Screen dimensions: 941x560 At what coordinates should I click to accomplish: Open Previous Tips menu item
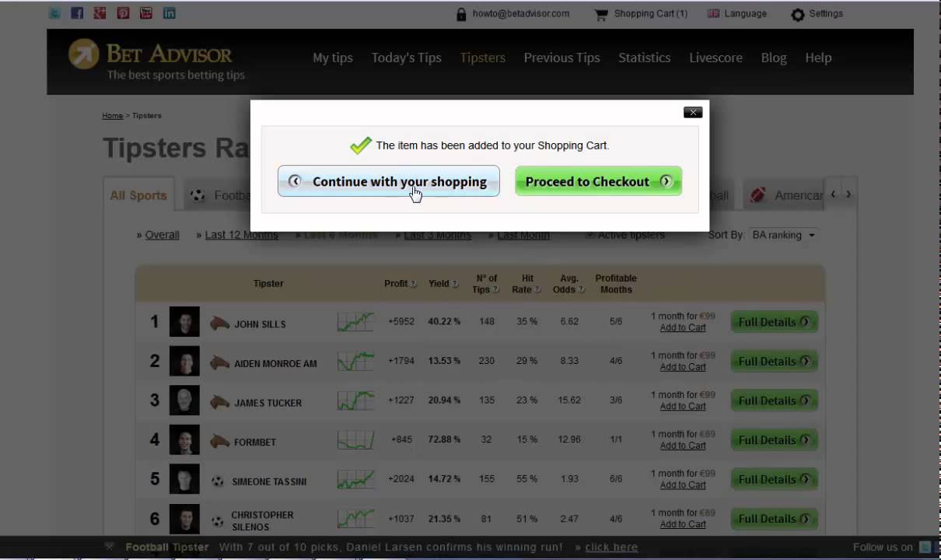click(561, 58)
